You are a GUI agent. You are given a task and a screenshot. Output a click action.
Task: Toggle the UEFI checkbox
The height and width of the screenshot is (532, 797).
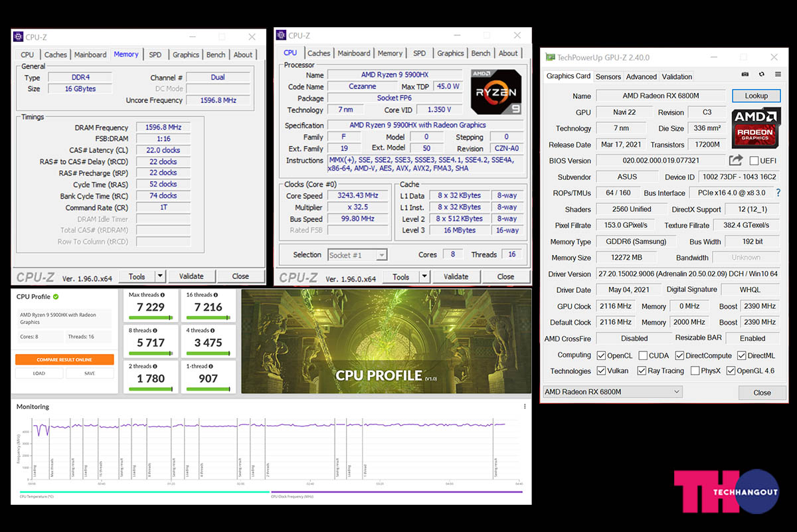(754, 161)
